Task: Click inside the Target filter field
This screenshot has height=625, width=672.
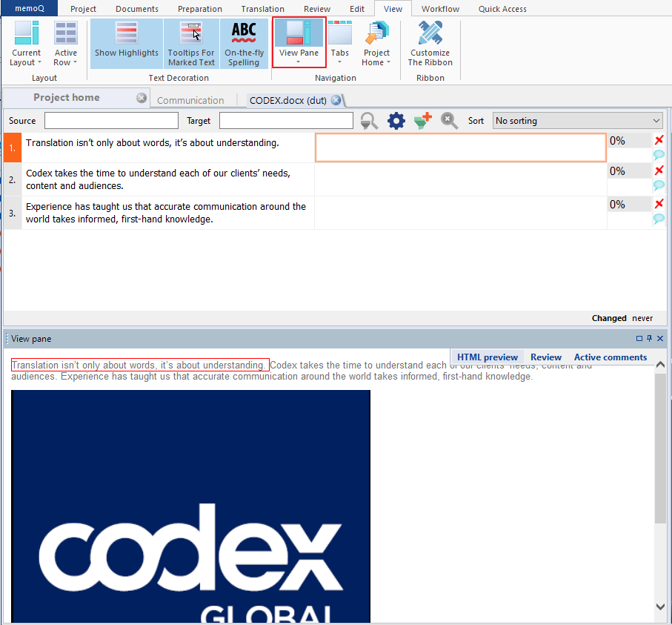Action: (286, 120)
